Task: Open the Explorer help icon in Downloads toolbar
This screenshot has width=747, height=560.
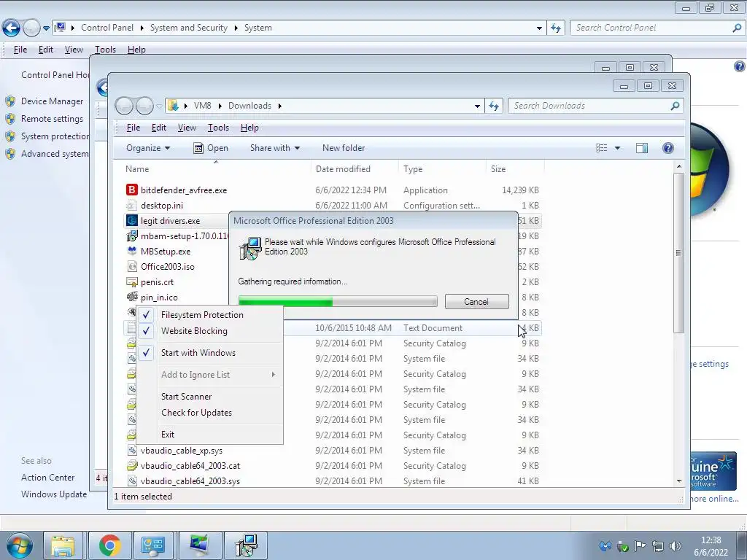Action: tap(668, 148)
